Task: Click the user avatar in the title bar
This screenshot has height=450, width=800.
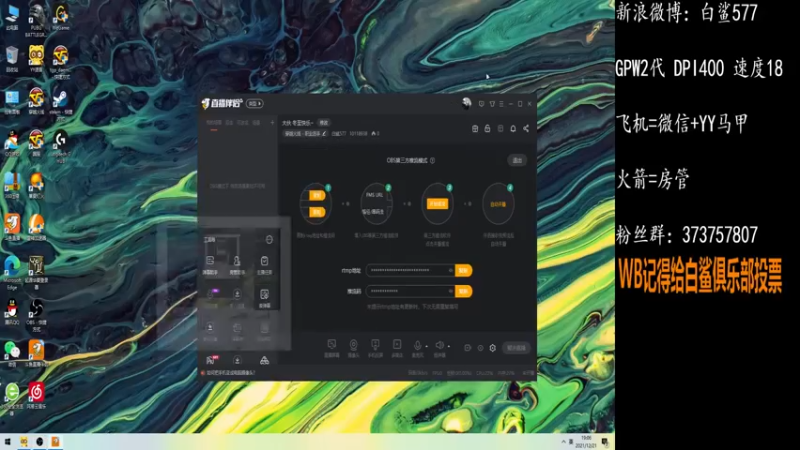Action: coord(466,103)
